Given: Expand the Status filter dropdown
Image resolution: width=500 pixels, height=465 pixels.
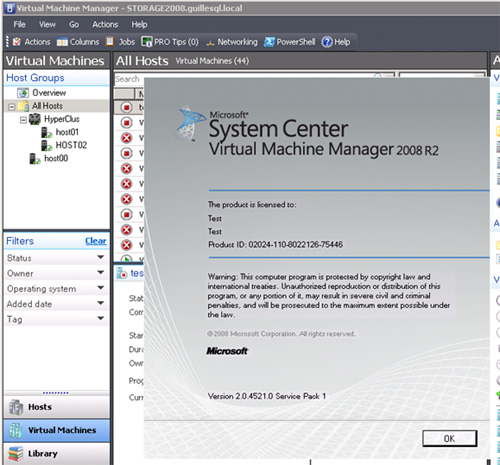Looking at the screenshot, I should (x=101, y=257).
